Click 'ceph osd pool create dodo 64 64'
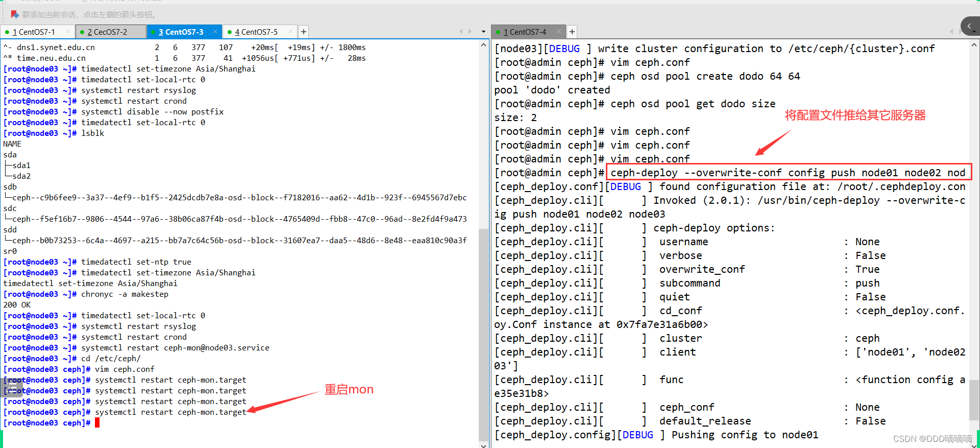The image size is (980, 448). pyautogui.click(x=705, y=76)
